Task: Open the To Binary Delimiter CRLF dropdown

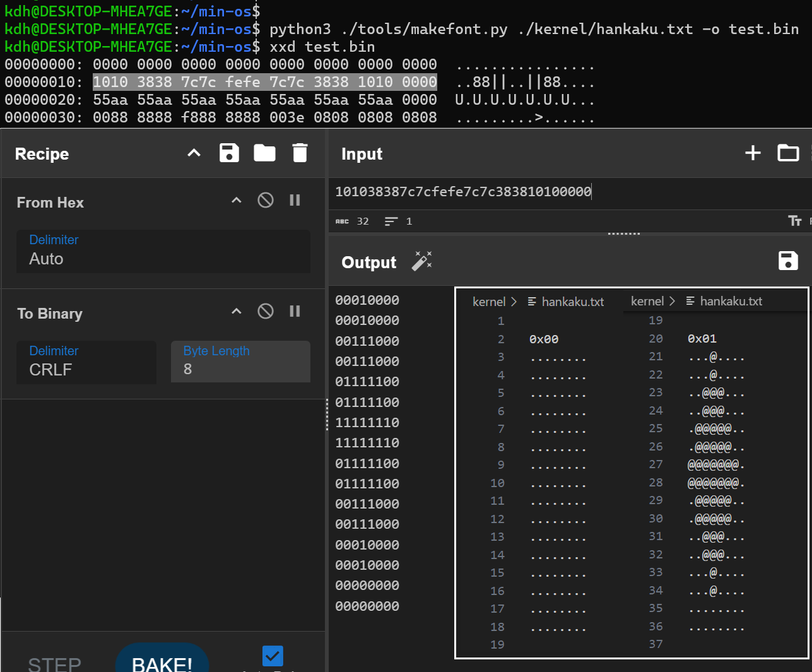Action: pyautogui.click(x=86, y=362)
